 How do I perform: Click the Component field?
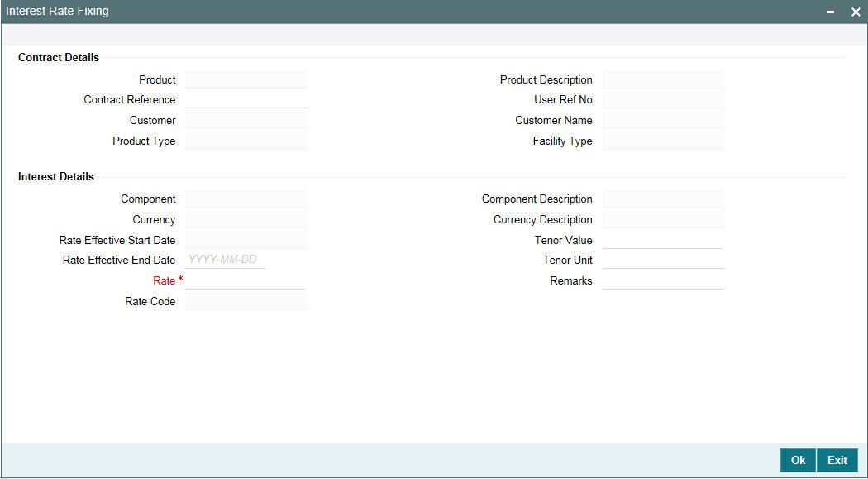click(x=246, y=199)
